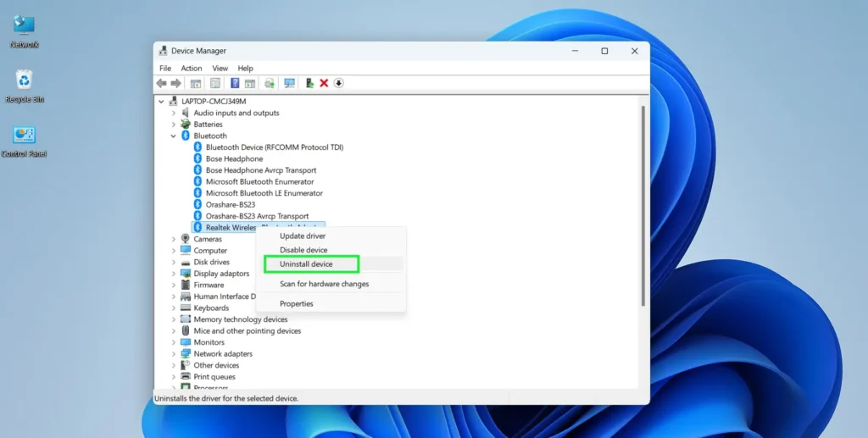Expand the Display adaptors chevron

point(173,273)
